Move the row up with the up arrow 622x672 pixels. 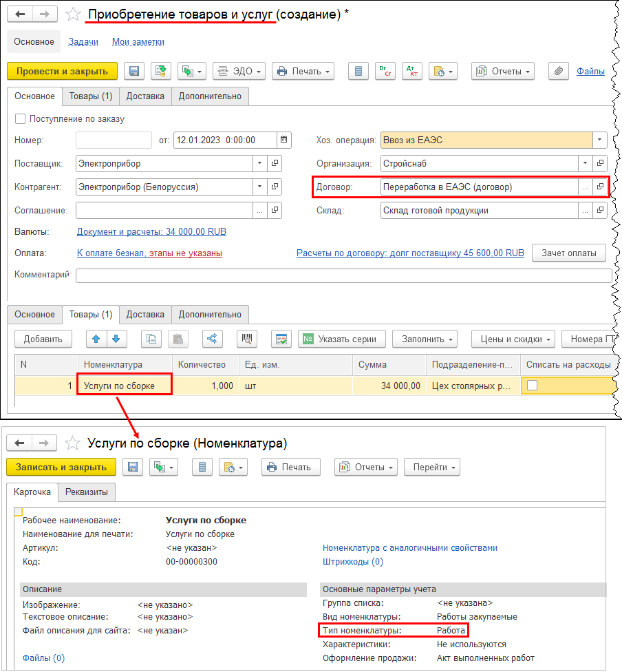[x=96, y=339]
